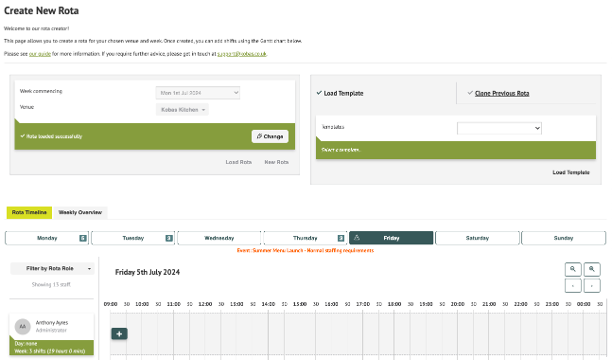Switch to Rota Timeline tab
Screen dimensions: 612x360
coord(29,212)
